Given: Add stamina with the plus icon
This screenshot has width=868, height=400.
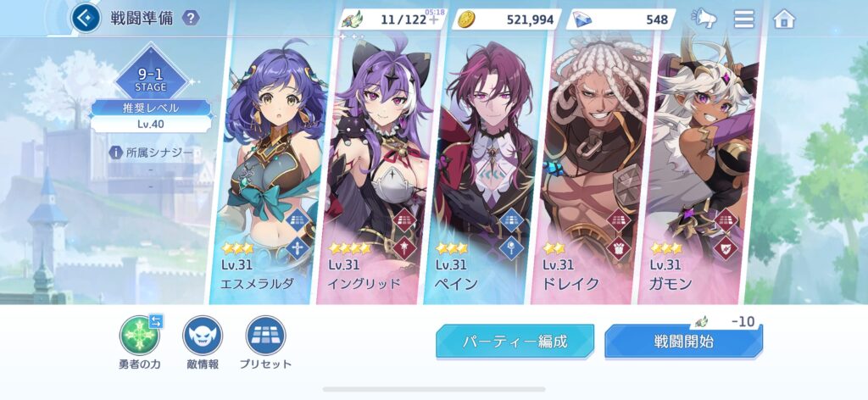Looking at the screenshot, I should 433,20.
